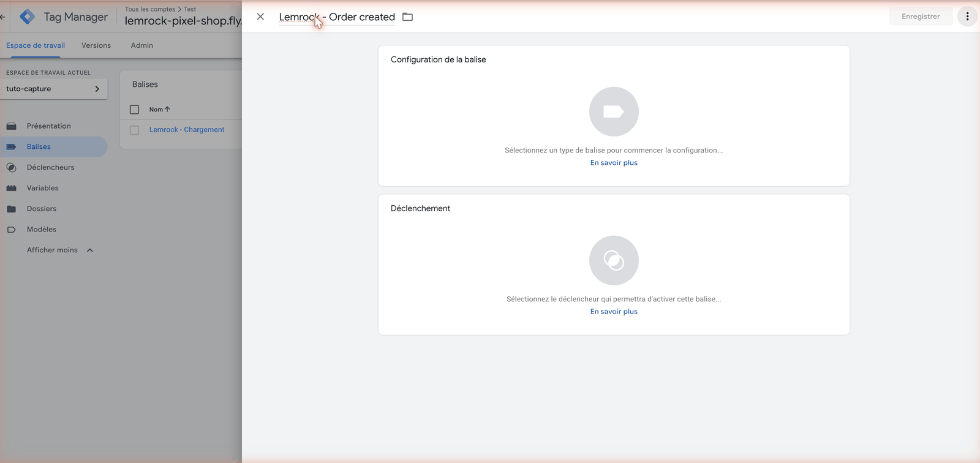
Task: Open En savoir plus under Déclenchement
Action: point(614,312)
